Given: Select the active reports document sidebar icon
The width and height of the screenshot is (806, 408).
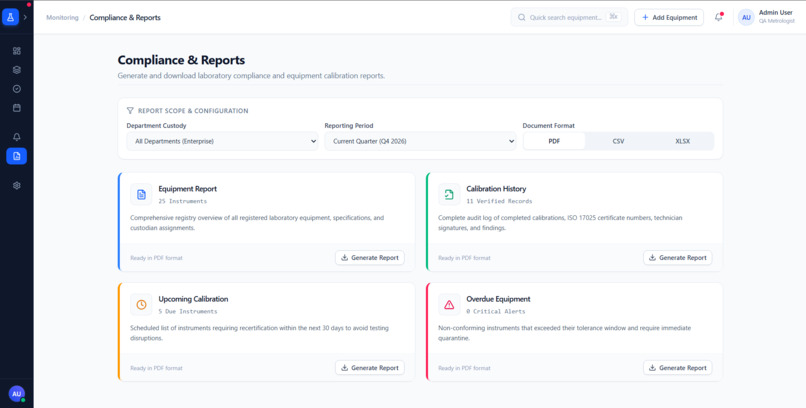Looking at the screenshot, I should point(16,156).
